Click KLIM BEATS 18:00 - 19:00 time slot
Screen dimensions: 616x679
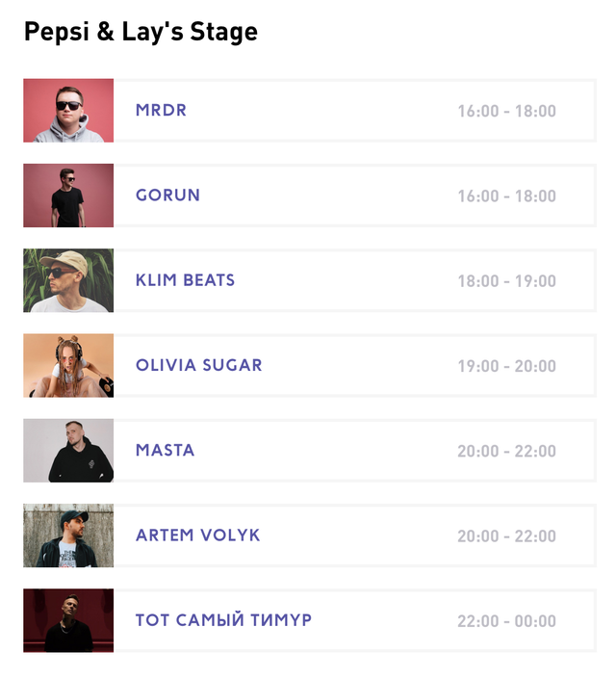tap(506, 281)
